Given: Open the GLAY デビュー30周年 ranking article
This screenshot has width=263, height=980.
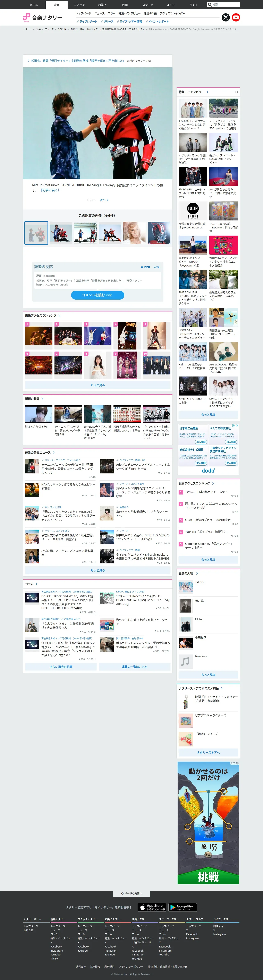Looking at the screenshot, I should [208, 520].
